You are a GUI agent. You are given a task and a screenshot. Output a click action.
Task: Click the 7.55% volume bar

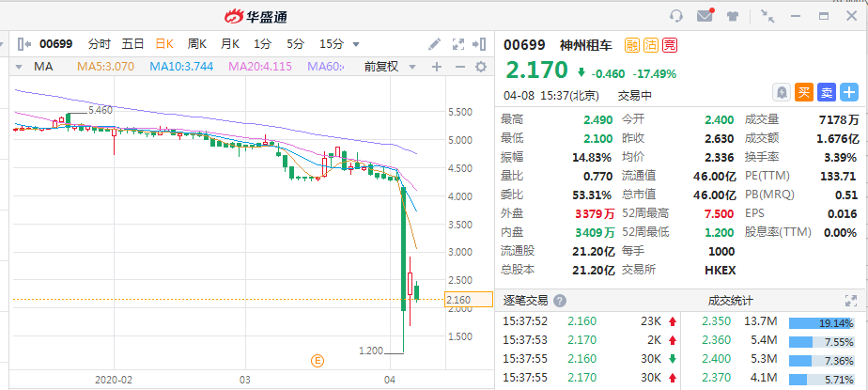(821, 342)
